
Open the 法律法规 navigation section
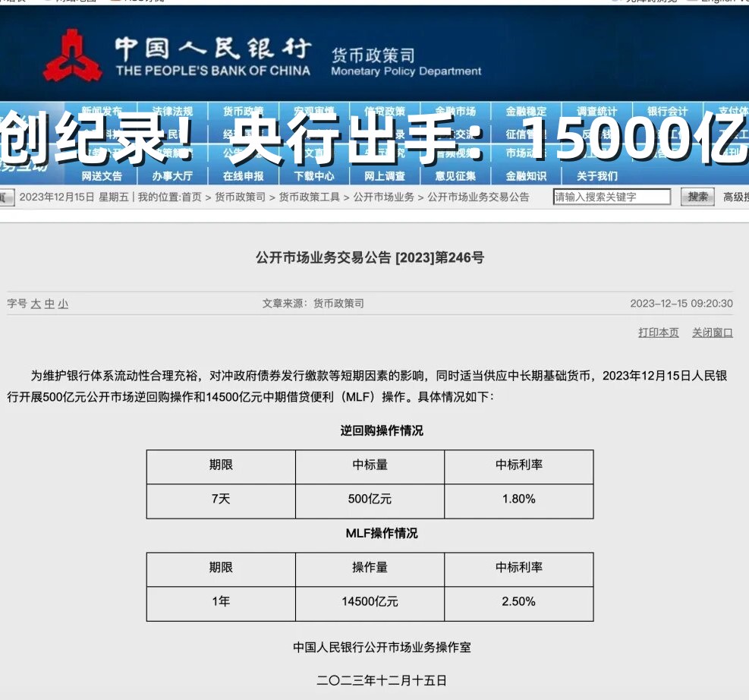[x=172, y=109]
